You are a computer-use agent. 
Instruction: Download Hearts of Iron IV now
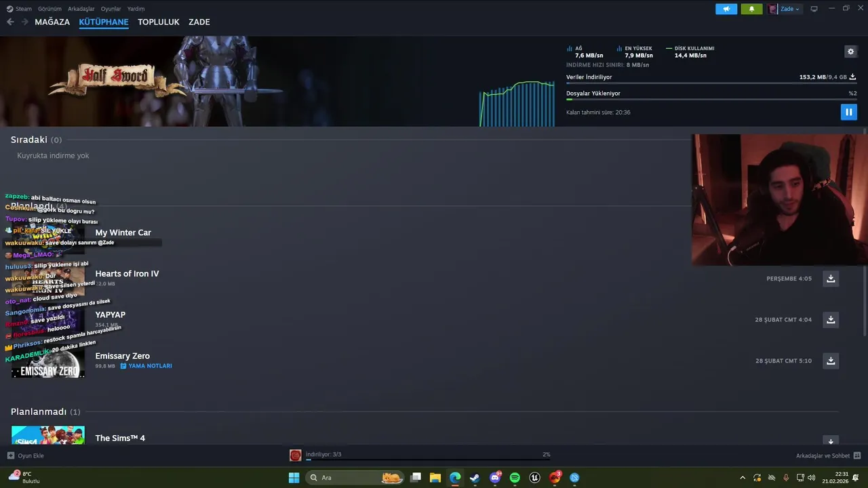pos(831,279)
